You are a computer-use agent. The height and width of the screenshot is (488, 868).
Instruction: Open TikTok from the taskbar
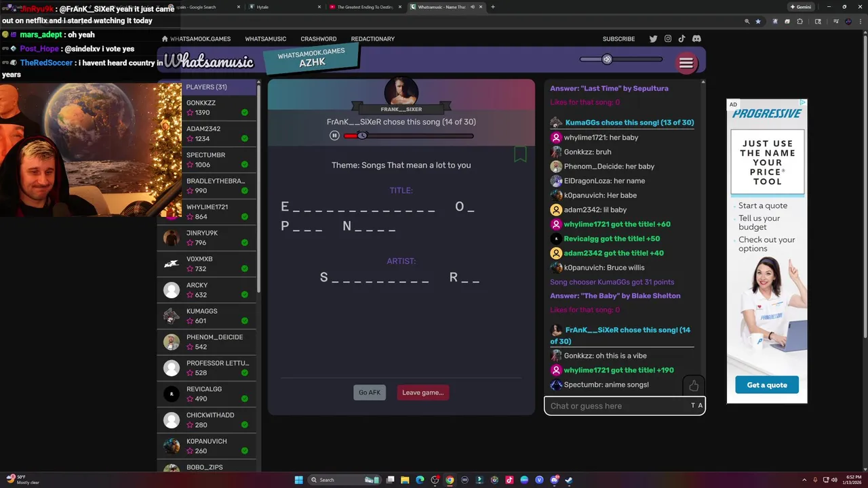509,480
